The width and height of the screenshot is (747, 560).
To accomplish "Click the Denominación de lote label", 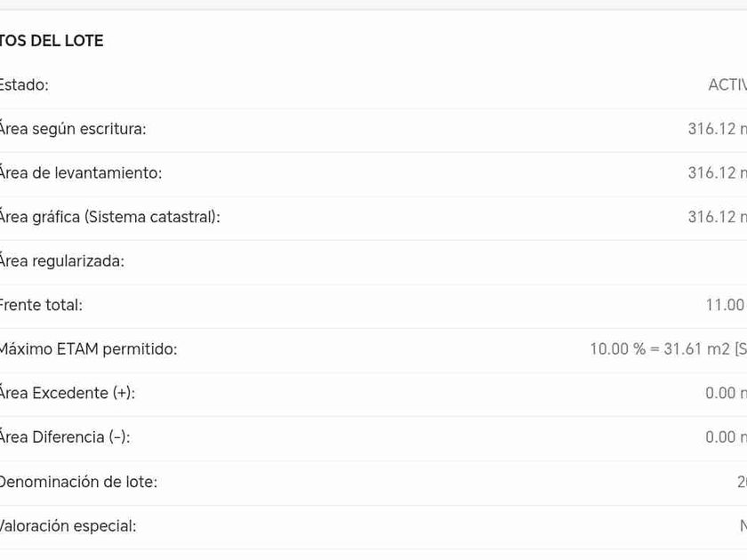I will click(78, 482).
